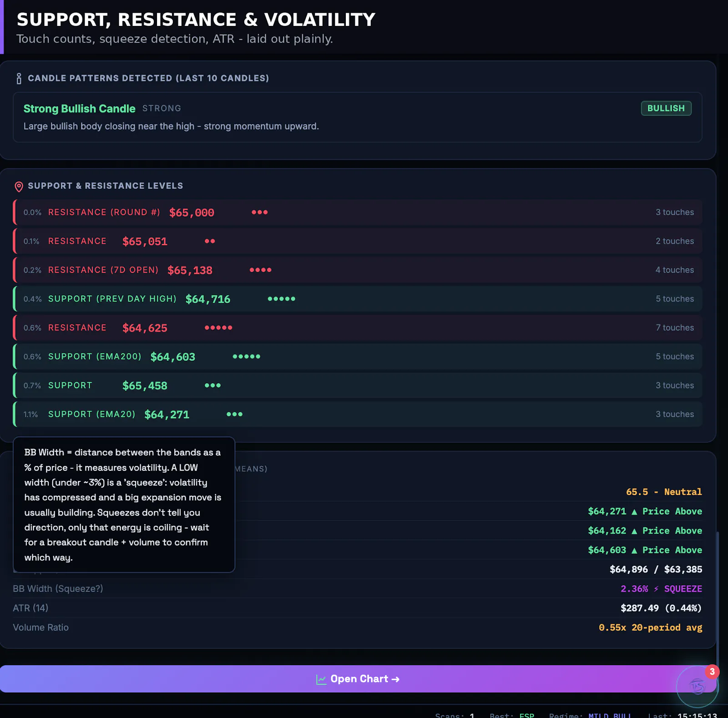728x718 pixels.
Task: Click the three red dots for $65,000
Action: [260, 212]
